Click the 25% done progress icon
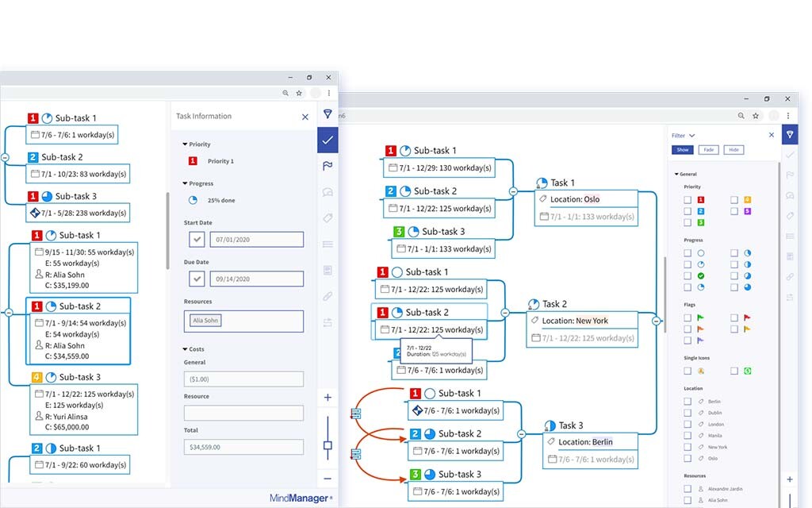Screen dimensions: 812x508 [193, 200]
